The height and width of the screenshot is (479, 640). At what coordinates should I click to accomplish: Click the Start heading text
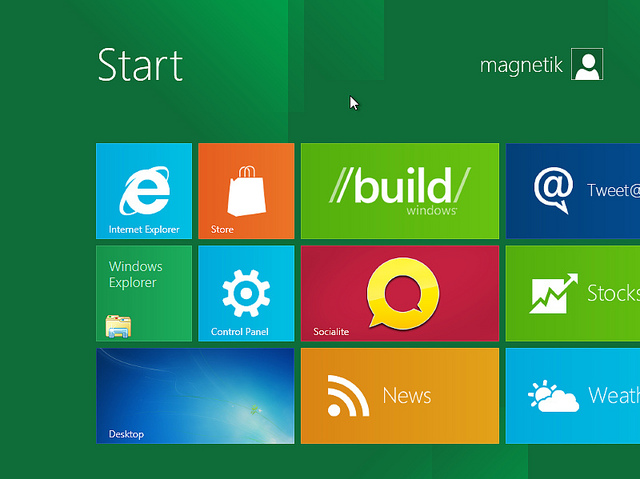pos(140,65)
